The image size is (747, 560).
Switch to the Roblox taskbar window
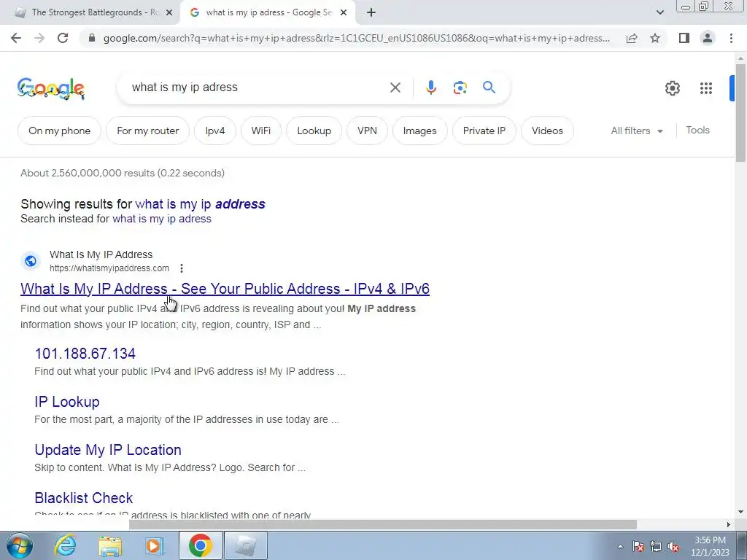246,545
